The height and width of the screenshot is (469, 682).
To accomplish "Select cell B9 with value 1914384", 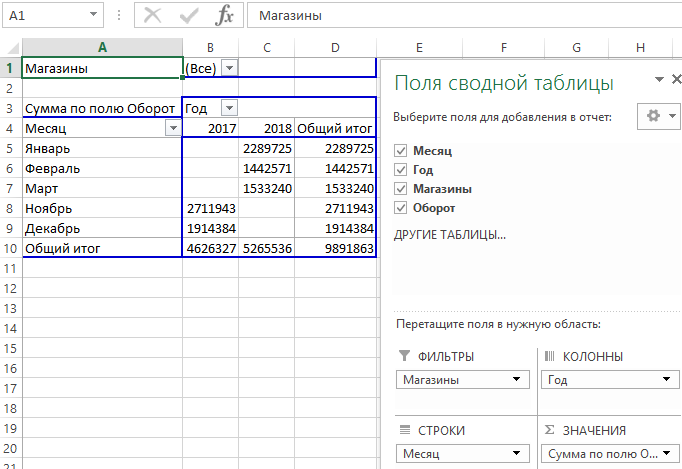I will click(x=211, y=228).
